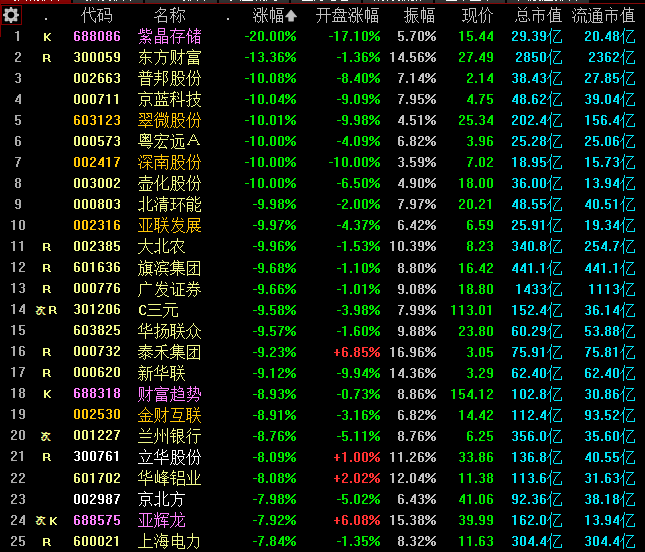This screenshot has height=552, width=645.
Task: Click the marker icons beside 301206
Action: 46,310
